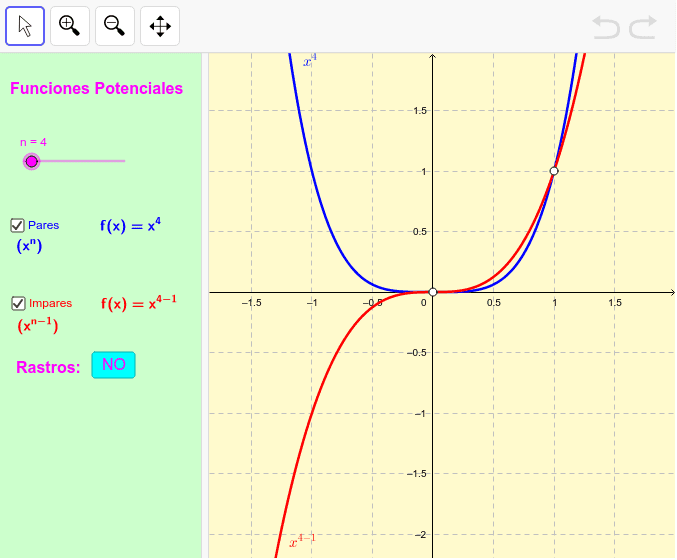
Task: Click the 1.5 tick label on x-axis
Action: tap(615, 303)
